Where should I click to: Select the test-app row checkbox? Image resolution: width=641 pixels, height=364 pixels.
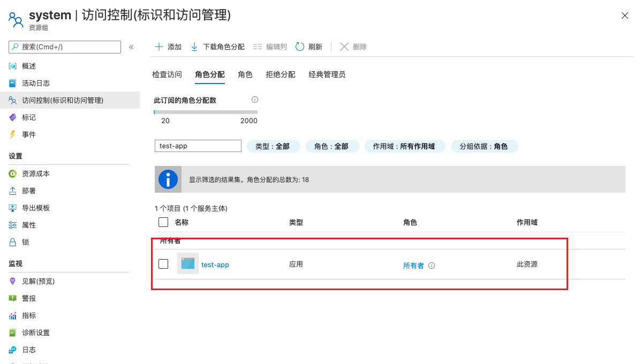click(164, 264)
